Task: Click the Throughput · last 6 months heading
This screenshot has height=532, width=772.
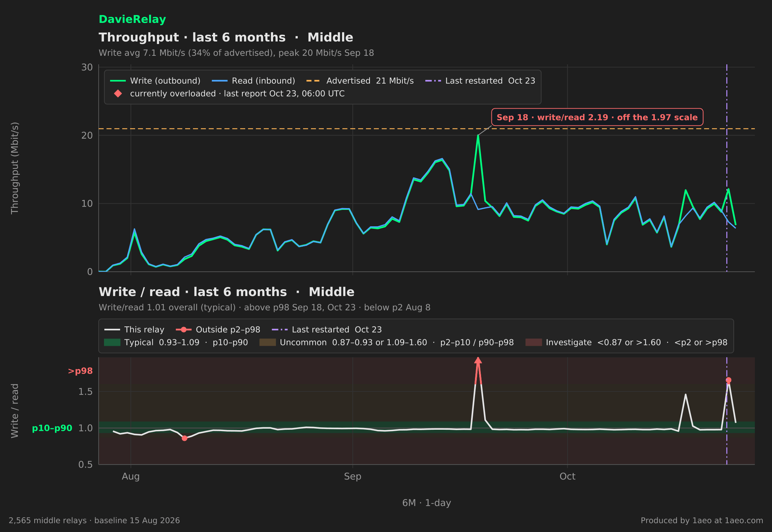Action: 226,38
